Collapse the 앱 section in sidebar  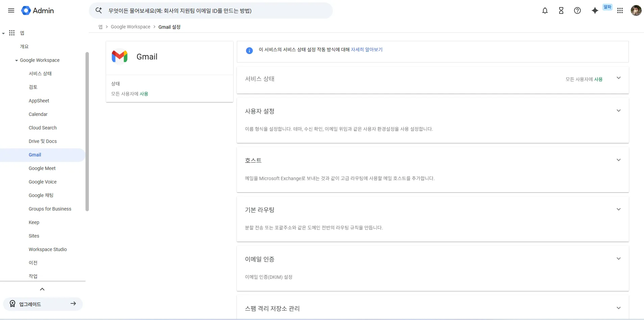click(3, 33)
